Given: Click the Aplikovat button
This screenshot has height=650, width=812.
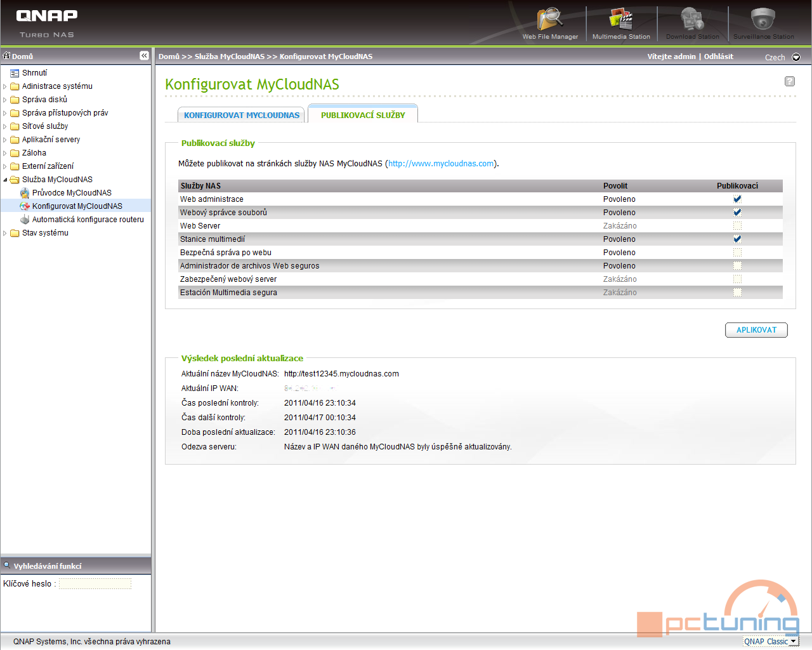Looking at the screenshot, I should point(756,330).
